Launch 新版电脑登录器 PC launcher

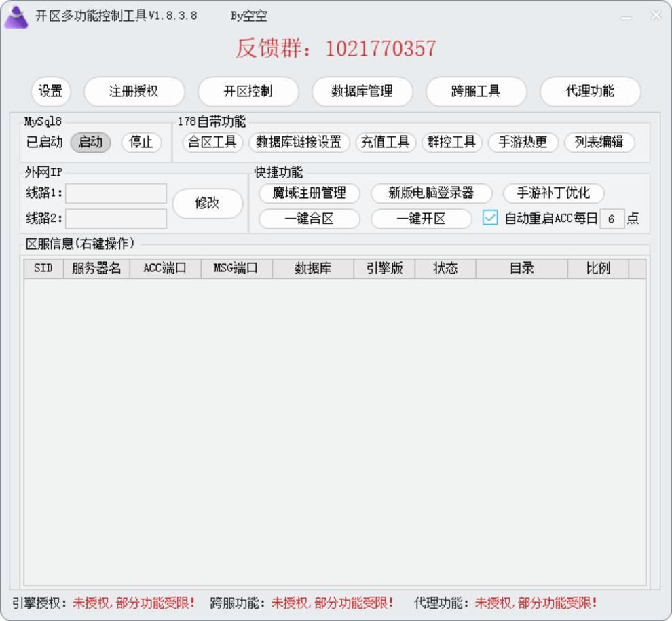432,193
